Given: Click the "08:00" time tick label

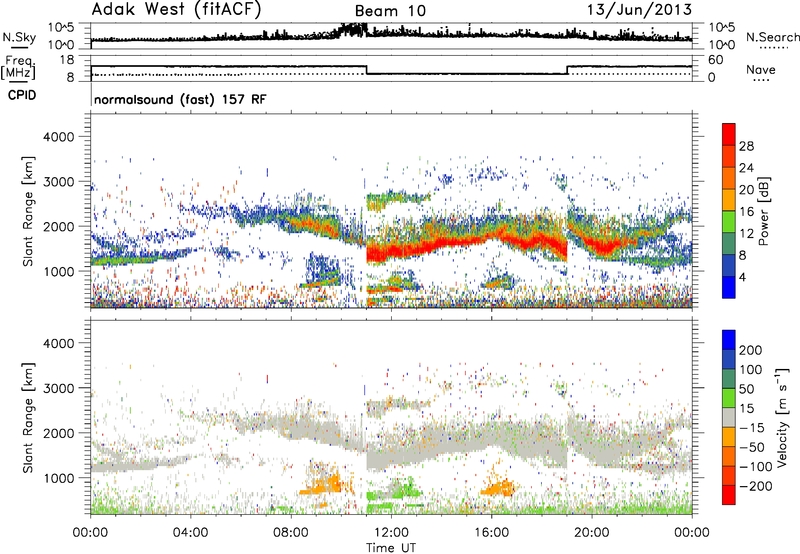Looking at the screenshot, I should pyautogui.click(x=291, y=533).
